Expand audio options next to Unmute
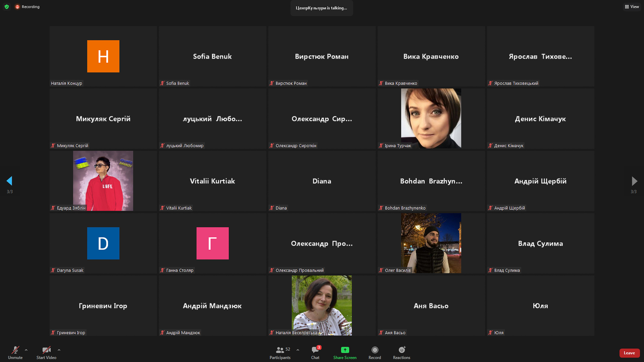Image resolution: width=644 pixels, height=362 pixels. 26,350
